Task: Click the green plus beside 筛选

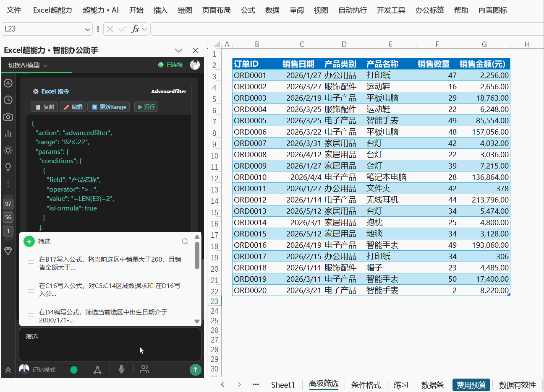Action: (x=29, y=241)
